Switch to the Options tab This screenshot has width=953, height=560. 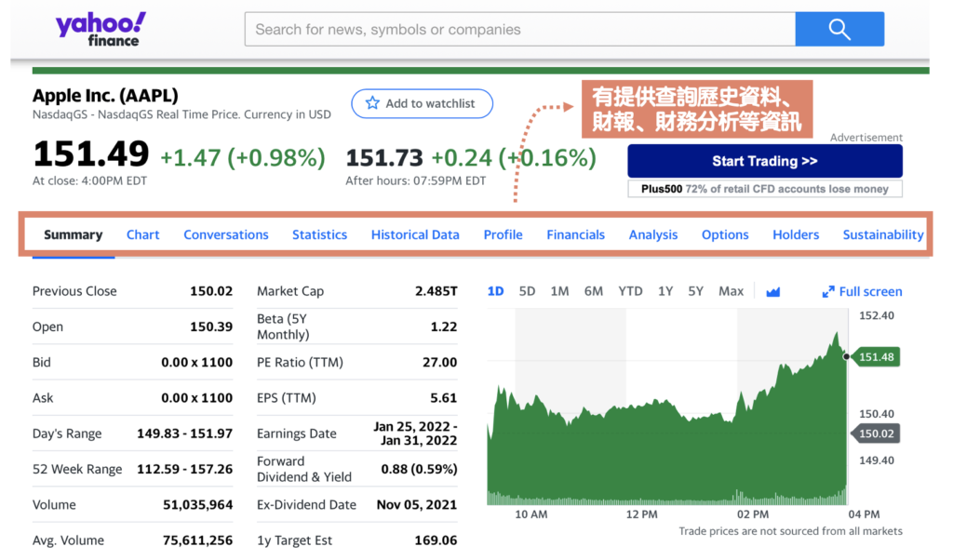click(725, 235)
